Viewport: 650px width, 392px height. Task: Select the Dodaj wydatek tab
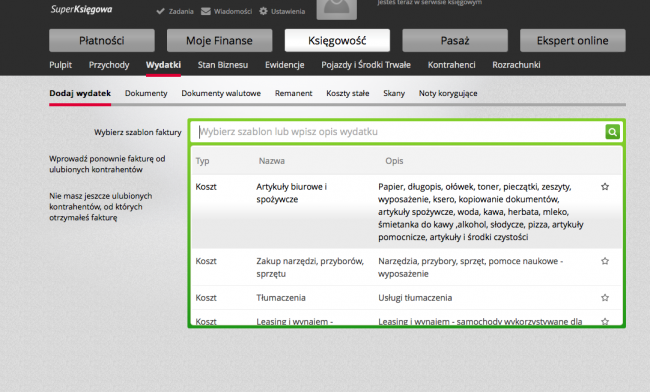coord(80,93)
